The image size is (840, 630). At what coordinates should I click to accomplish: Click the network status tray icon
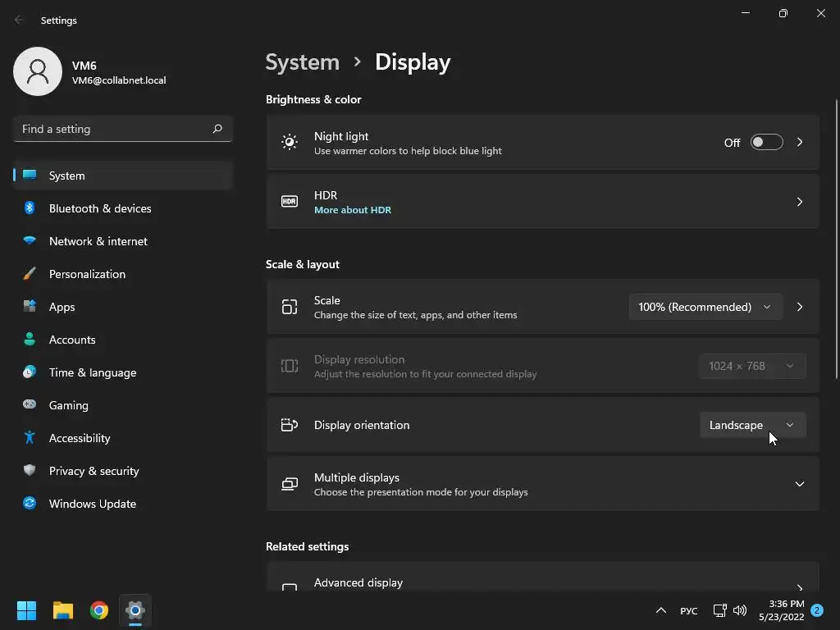[x=719, y=610]
